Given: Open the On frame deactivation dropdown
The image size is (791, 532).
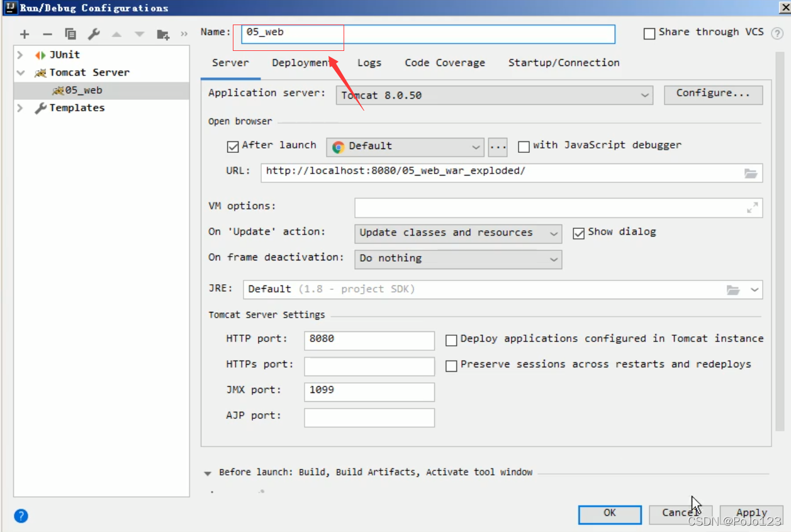Looking at the screenshot, I should point(458,258).
